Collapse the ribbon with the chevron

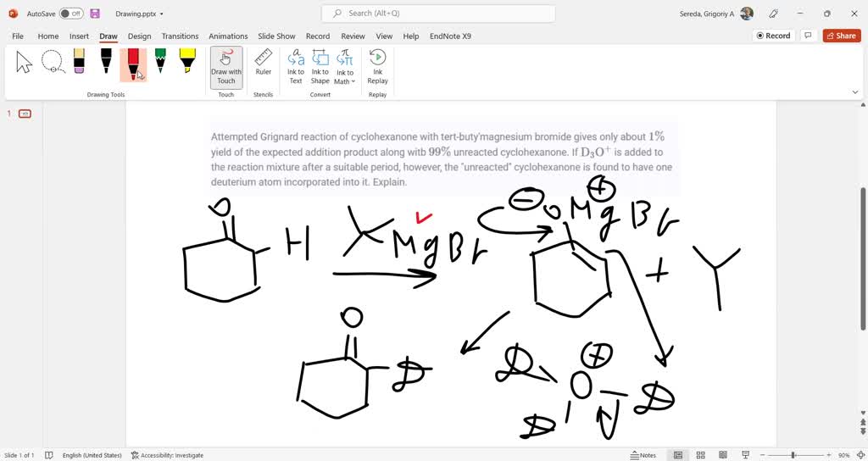click(854, 92)
